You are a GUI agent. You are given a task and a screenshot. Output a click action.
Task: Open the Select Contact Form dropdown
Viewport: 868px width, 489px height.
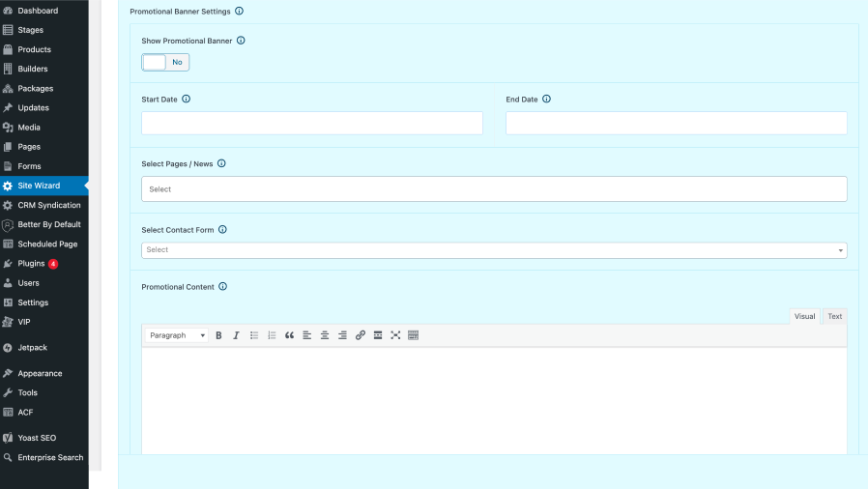tap(494, 250)
